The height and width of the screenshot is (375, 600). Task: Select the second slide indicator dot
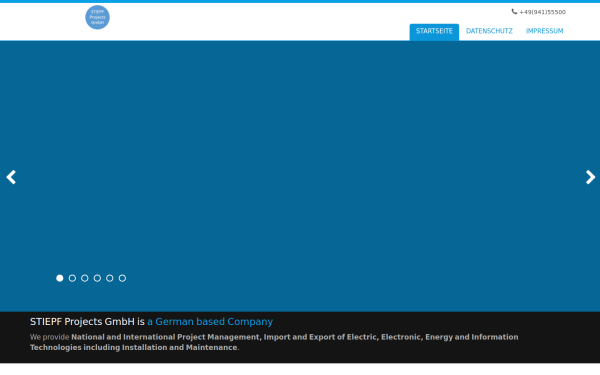tap(72, 278)
